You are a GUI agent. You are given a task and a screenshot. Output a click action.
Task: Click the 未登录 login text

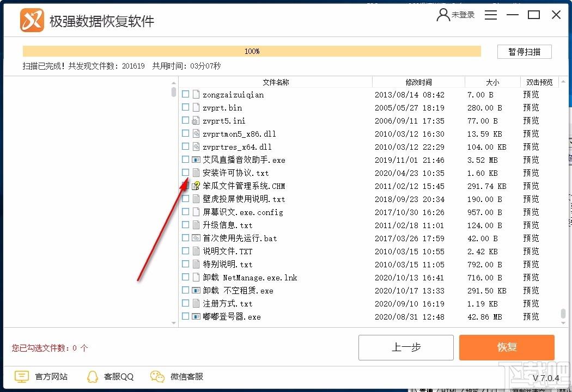(x=463, y=15)
